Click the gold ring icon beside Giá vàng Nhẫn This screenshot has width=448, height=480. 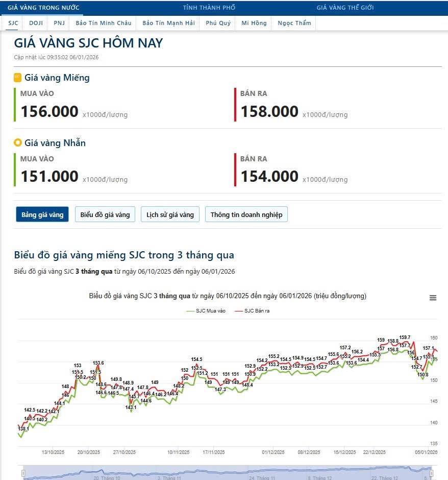point(18,143)
